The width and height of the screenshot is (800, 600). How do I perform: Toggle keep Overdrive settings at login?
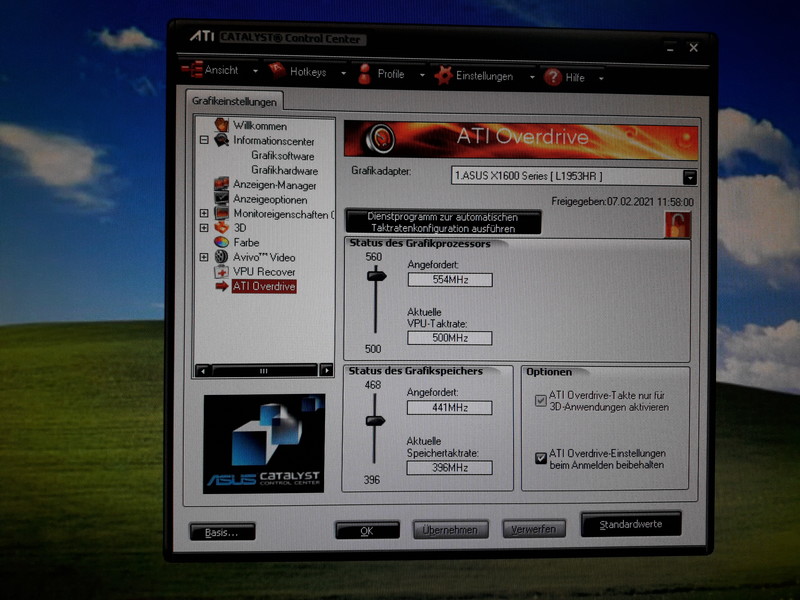point(541,458)
